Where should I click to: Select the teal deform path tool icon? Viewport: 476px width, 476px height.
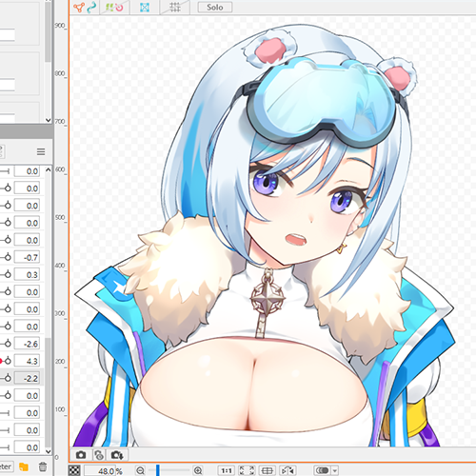[x=91, y=7]
